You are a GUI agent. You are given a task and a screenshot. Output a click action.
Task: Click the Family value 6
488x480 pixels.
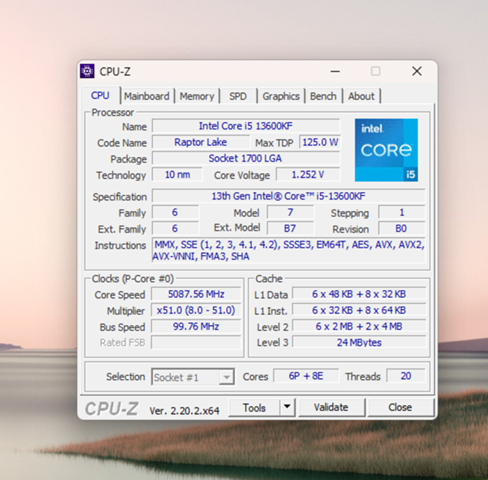pyautogui.click(x=175, y=212)
